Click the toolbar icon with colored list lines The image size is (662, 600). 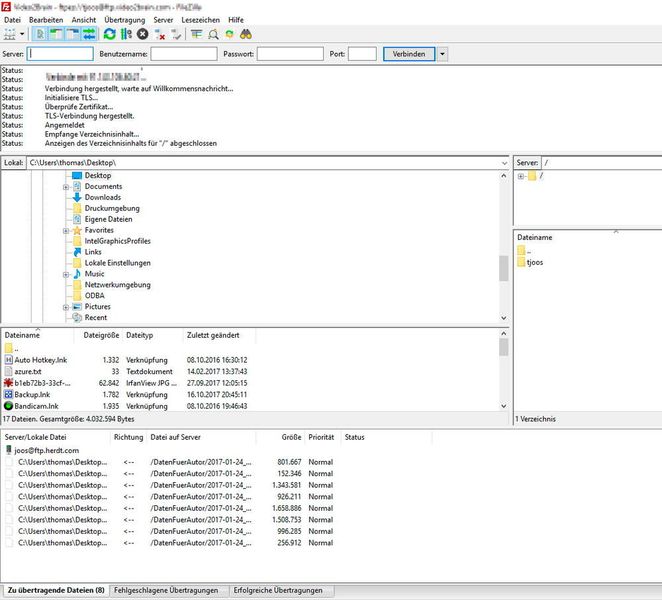click(x=196, y=34)
